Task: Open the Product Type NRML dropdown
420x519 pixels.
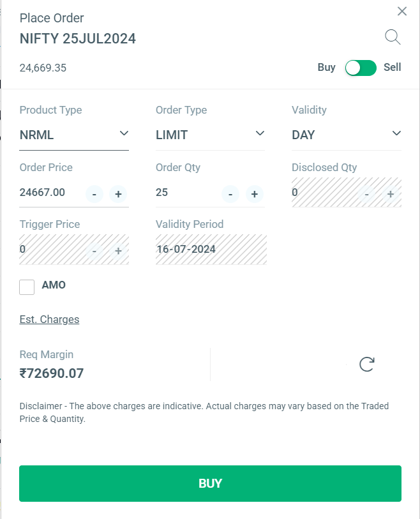Action: click(x=74, y=135)
